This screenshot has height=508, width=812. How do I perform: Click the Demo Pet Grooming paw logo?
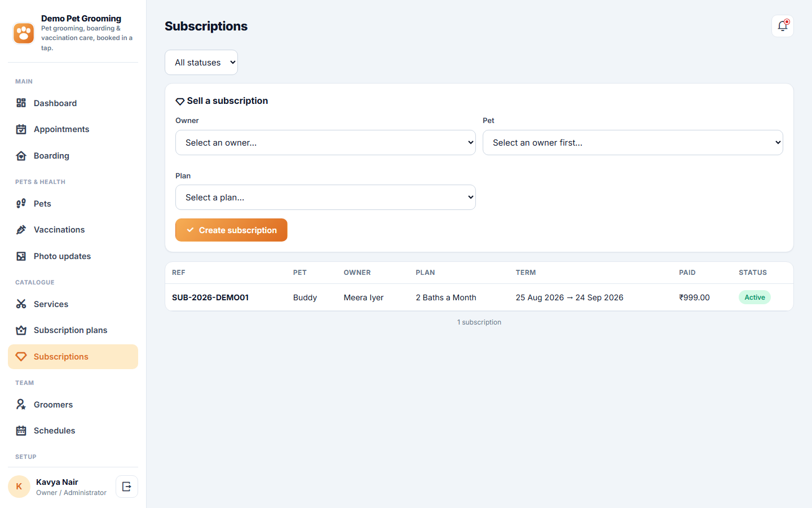click(24, 33)
